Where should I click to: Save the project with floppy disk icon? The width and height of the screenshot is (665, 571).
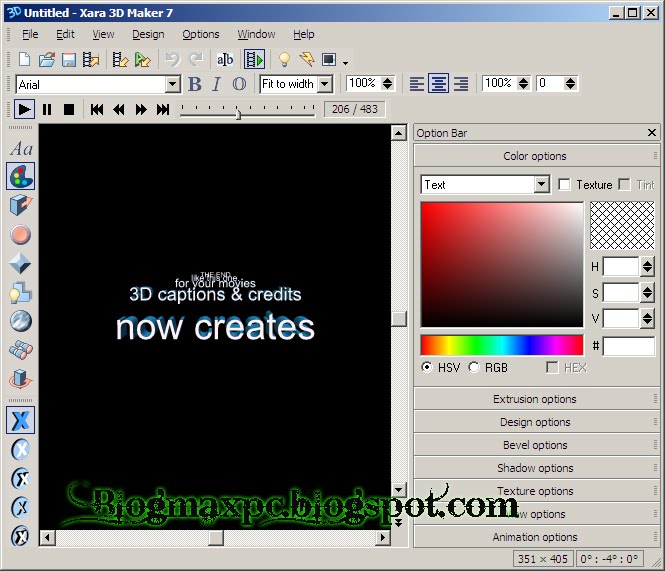[x=69, y=59]
